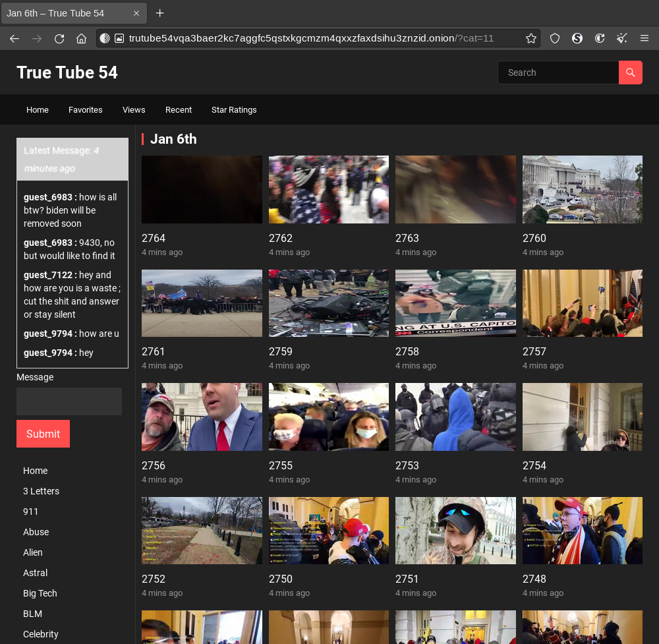Open the thumbnail for video 2753

coord(455,417)
